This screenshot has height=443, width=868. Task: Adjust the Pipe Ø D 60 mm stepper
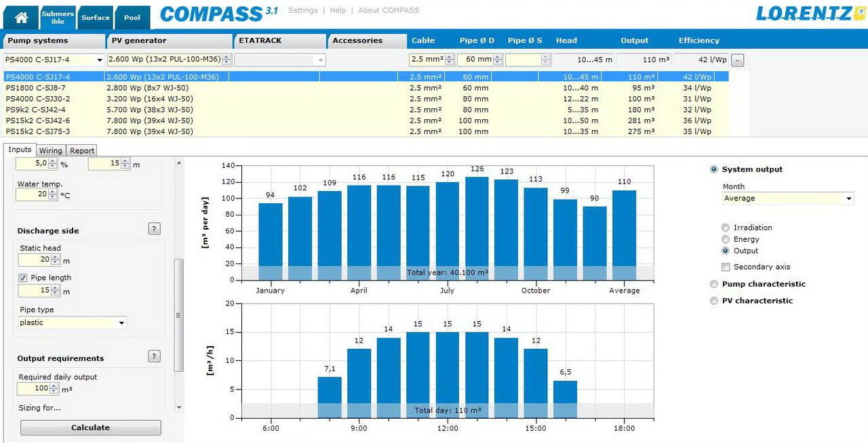pyautogui.click(x=498, y=60)
